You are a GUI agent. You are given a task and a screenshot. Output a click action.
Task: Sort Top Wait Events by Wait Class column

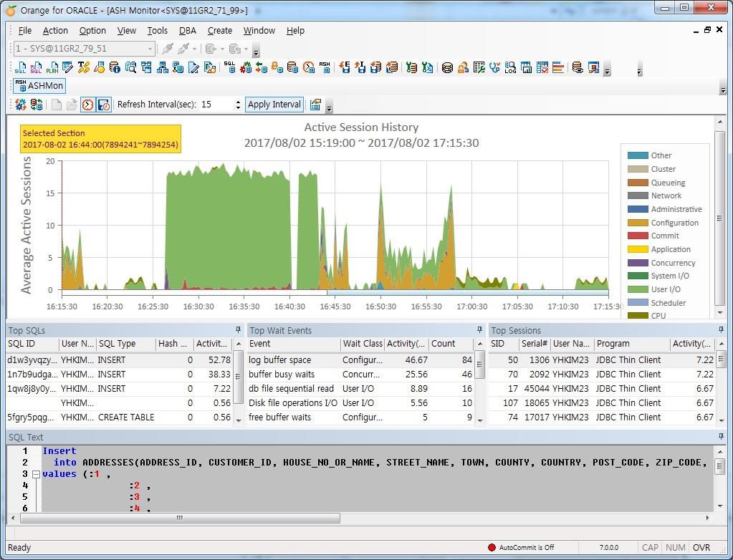[363, 344]
